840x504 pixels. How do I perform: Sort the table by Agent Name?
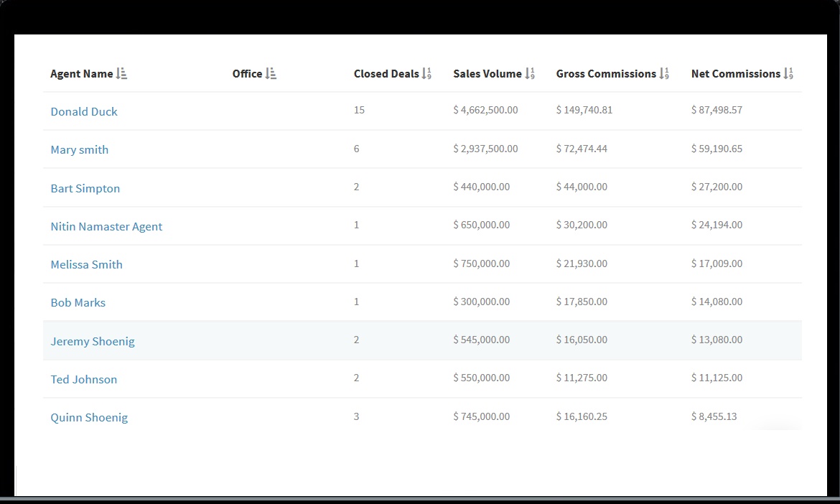pyautogui.click(x=122, y=73)
